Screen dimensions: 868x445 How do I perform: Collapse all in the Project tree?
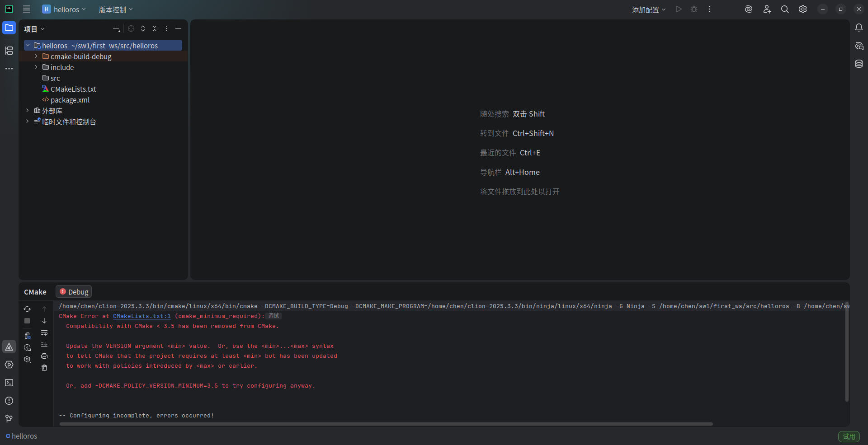pos(155,28)
